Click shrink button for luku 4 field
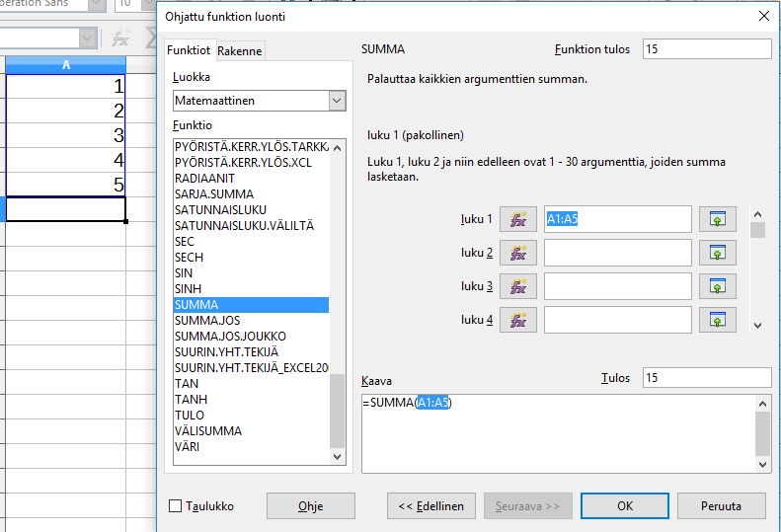Screen dimensions: 781x532 [x=719, y=320]
